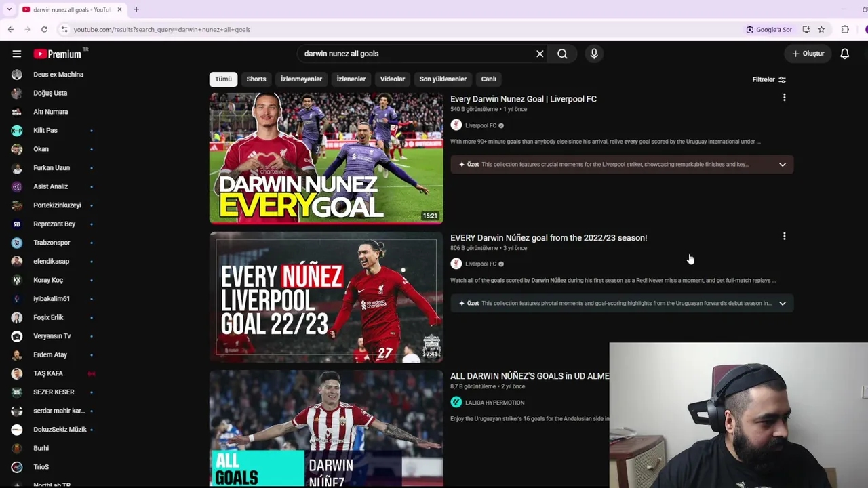This screenshot has height=488, width=868.
Task: Open browser tab search dropdown arrow
Action: 9,9
